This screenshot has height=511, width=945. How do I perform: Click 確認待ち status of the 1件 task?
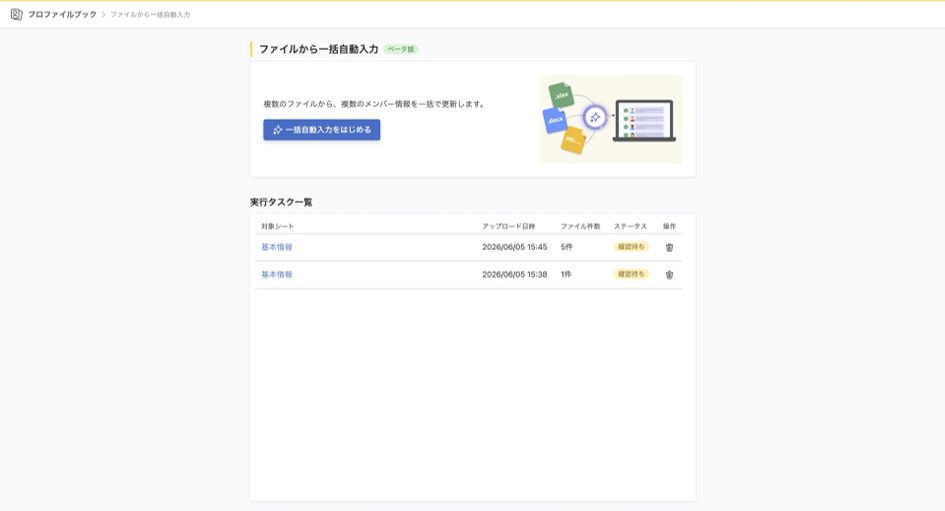point(631,274)
